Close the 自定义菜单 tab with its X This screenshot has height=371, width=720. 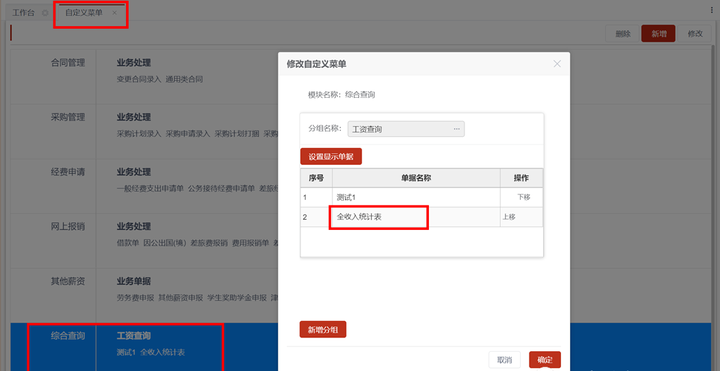coord(114,13)
